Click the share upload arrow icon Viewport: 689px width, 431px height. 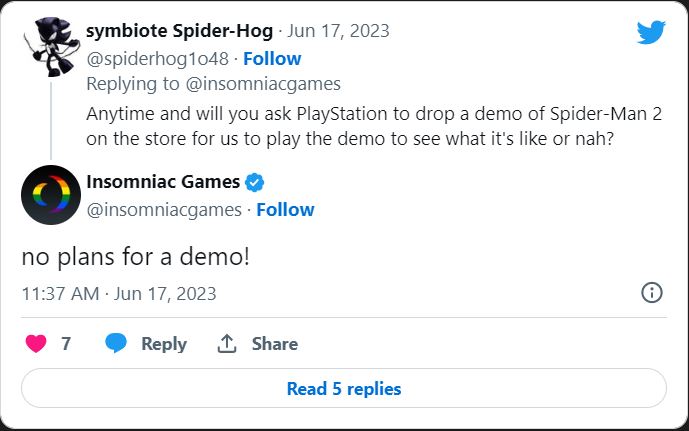tap(227, 343)
